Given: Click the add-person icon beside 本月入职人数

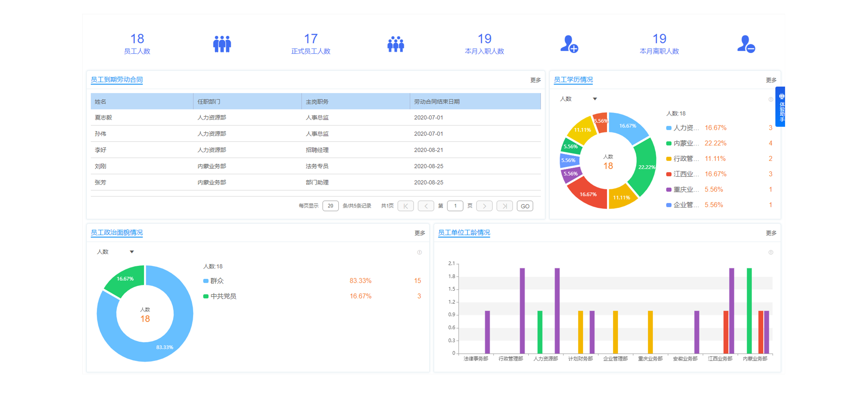Looking at the screenshot, I should pos(570,44).
